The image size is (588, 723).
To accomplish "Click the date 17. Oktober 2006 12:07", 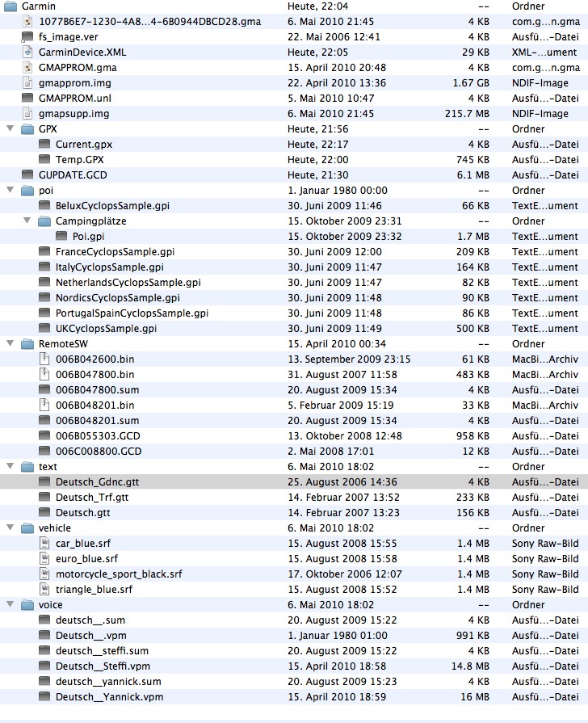I will 345,574.
